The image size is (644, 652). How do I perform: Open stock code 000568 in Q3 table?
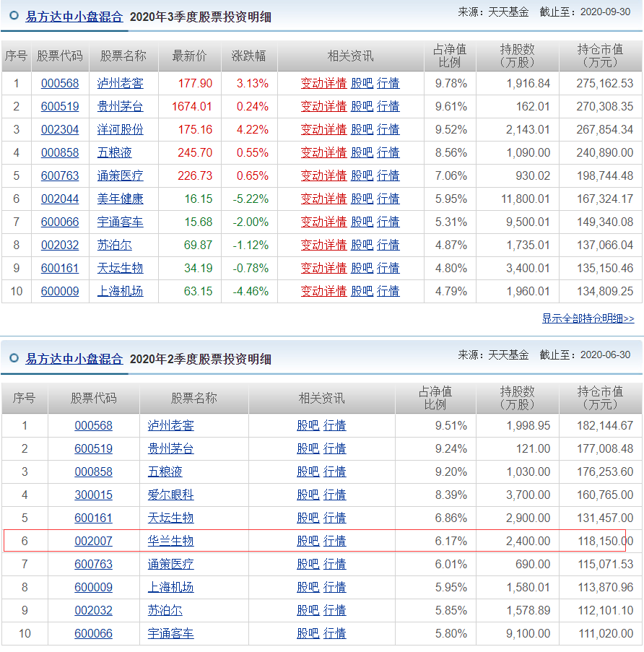pos(60,83)
